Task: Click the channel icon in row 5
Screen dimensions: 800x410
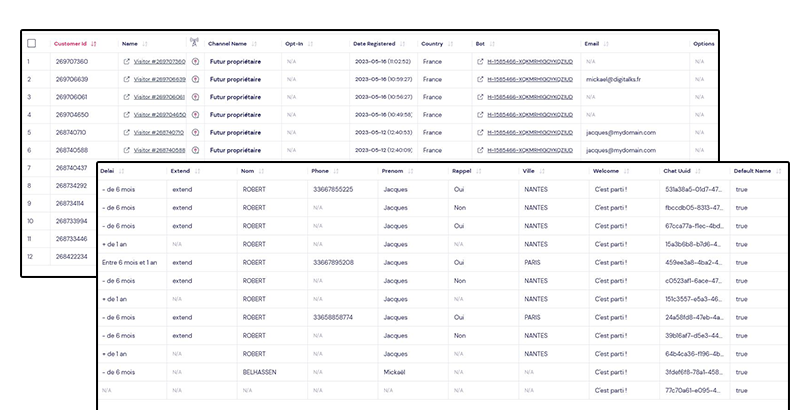Action: click(x=196, y=132)
